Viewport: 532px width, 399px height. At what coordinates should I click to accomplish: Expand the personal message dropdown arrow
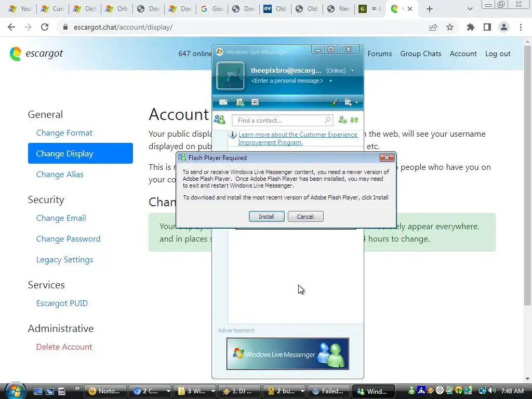point(330,81)
